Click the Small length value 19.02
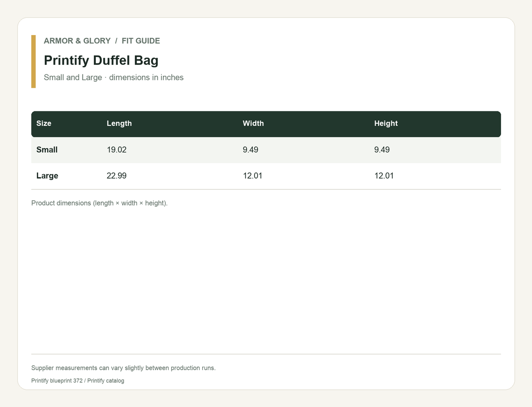This screenshot has width=532, height=407. pyautogui.click(x=117, y=150)
